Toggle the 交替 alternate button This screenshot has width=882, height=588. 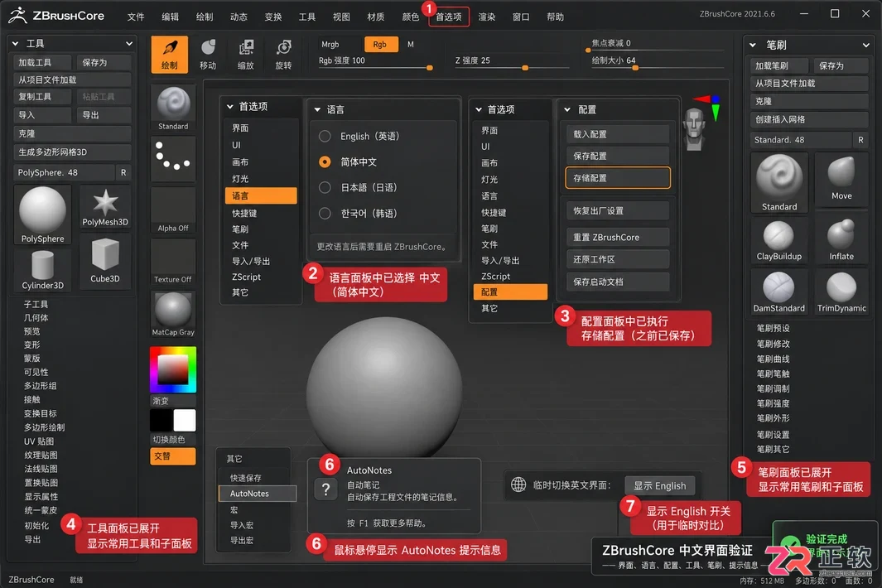click(x=173, y=456)
